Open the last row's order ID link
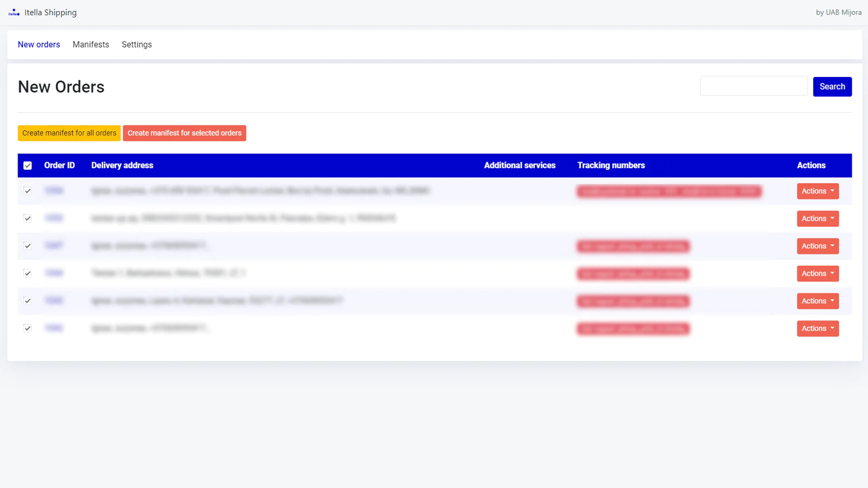This screenshot has width=868, height=488. (54, 328)
